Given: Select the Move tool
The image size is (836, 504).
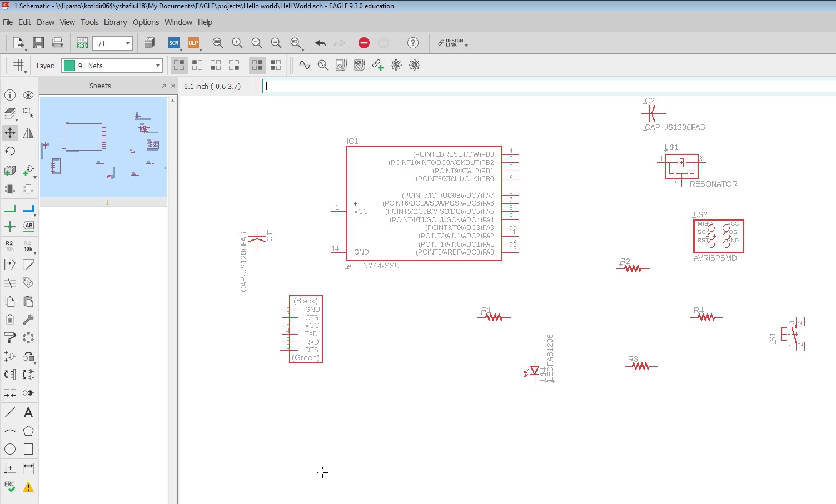Looking at the screenshot, I should [10, 133].
